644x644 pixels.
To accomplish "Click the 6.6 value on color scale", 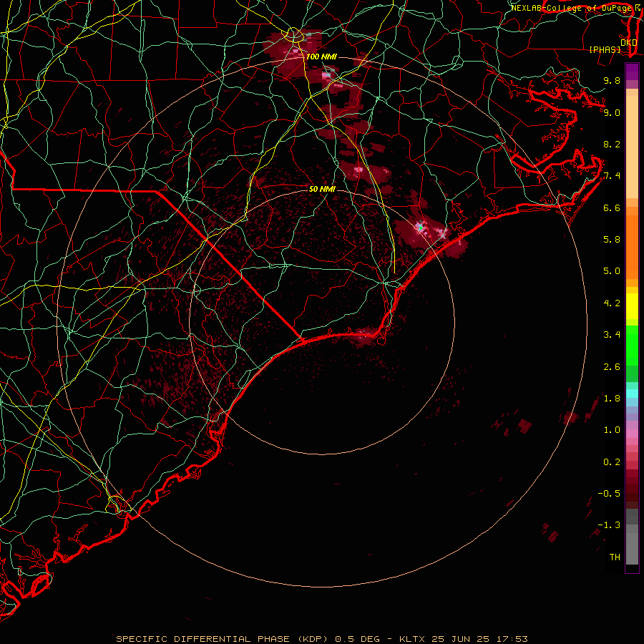I will pos(612,208).
